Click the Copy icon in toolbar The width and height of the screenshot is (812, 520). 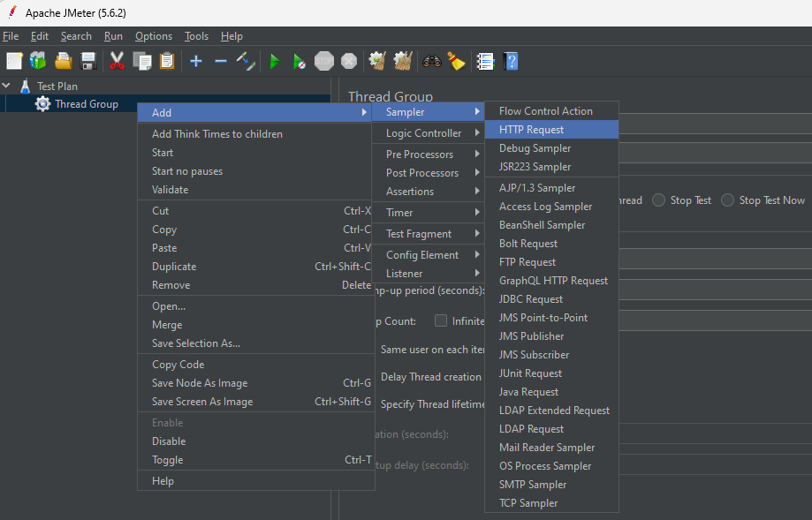pyautogui.click(x=142, y=61)
